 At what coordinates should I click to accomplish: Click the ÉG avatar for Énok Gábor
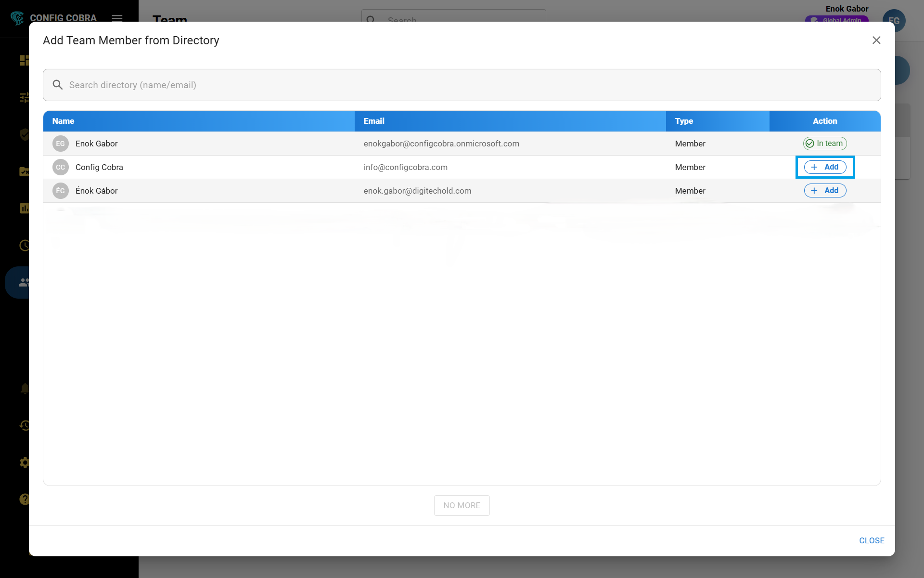(x=61, y=191)
